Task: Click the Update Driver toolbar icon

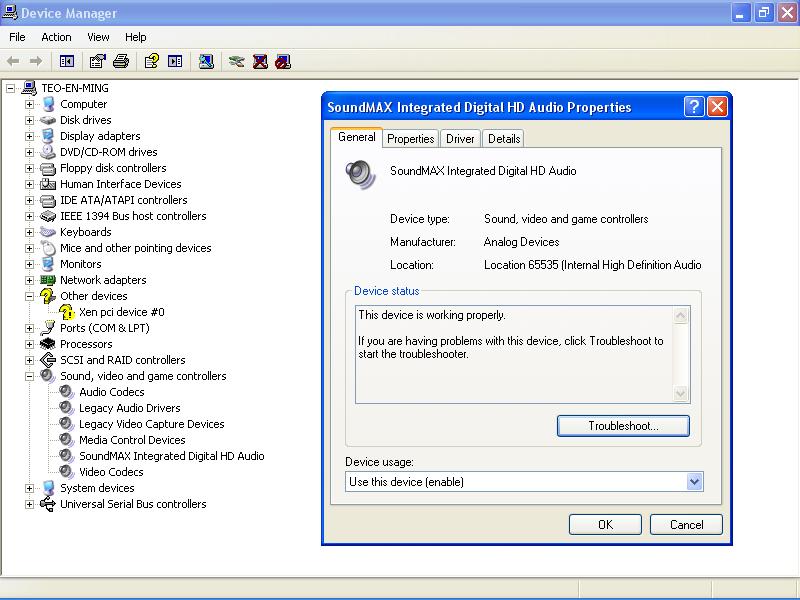Action: click(236, 61)
